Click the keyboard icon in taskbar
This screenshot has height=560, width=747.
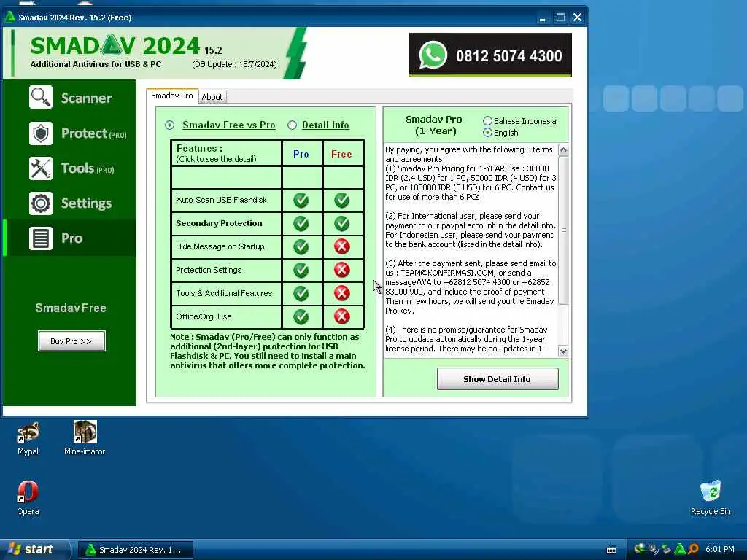click(611, 550)
